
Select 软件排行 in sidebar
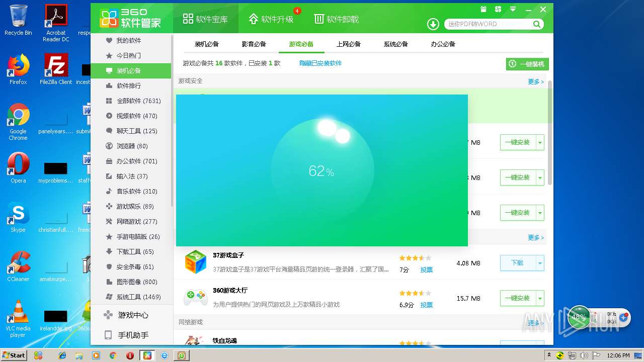pyautogui.click(x=131, y=85)
